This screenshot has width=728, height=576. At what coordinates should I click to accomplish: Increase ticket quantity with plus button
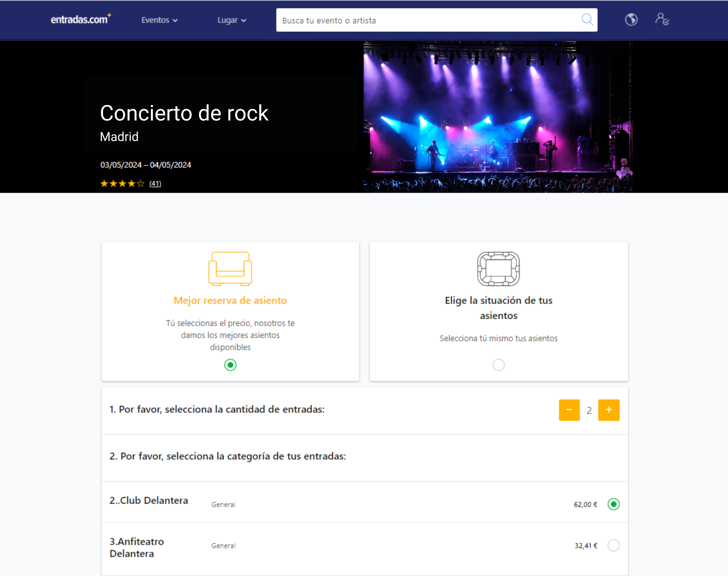(608, 410)
